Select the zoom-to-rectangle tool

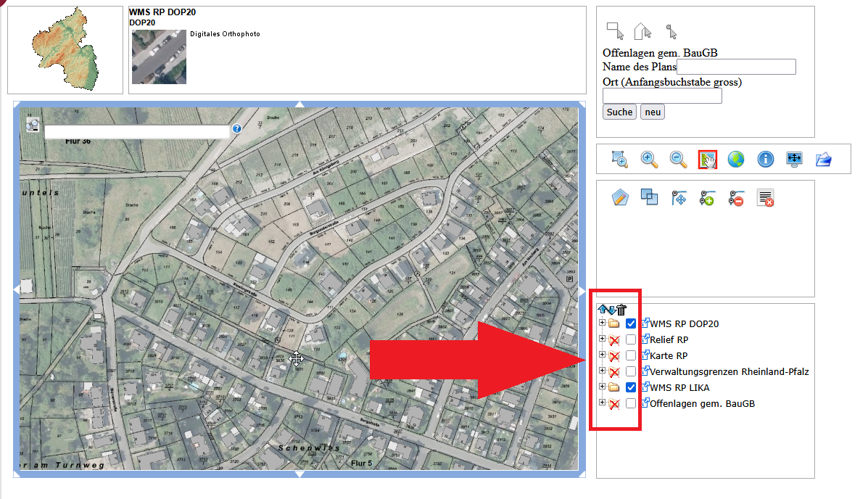(x=620, y=160)
